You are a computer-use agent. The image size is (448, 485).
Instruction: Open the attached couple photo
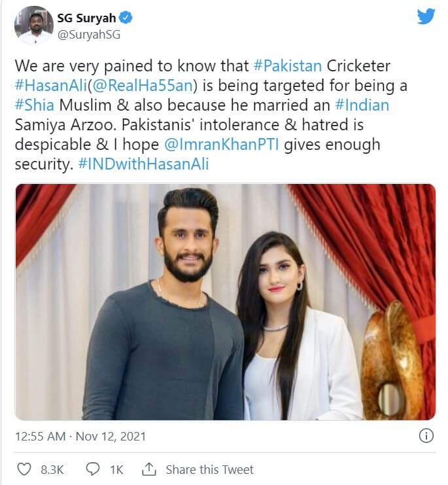(x=225, y=302)
